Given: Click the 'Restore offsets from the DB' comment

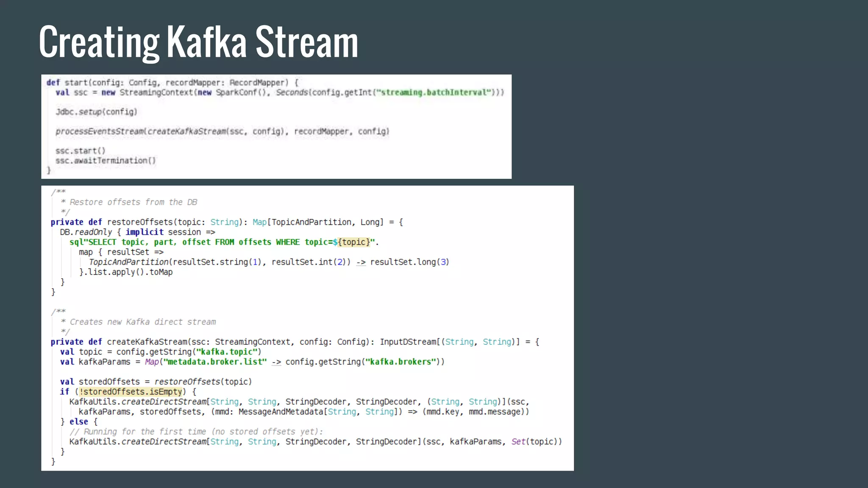Looking at the screenshot, I should coord(129,202).
